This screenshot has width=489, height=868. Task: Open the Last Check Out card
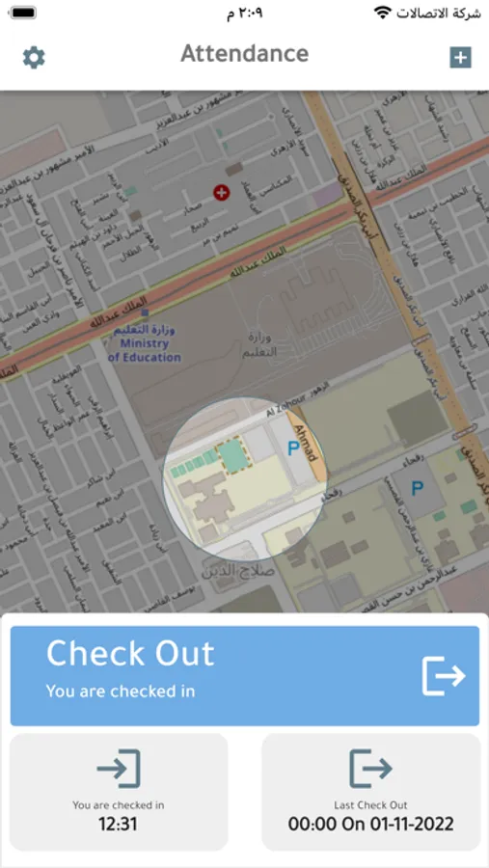(370, 792)
